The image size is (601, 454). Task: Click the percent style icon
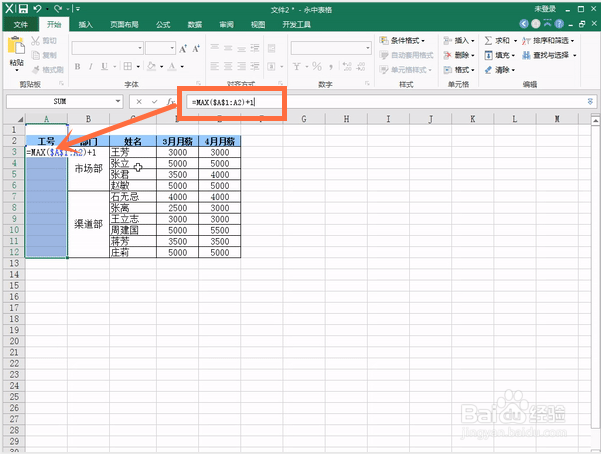pos(317,66)
